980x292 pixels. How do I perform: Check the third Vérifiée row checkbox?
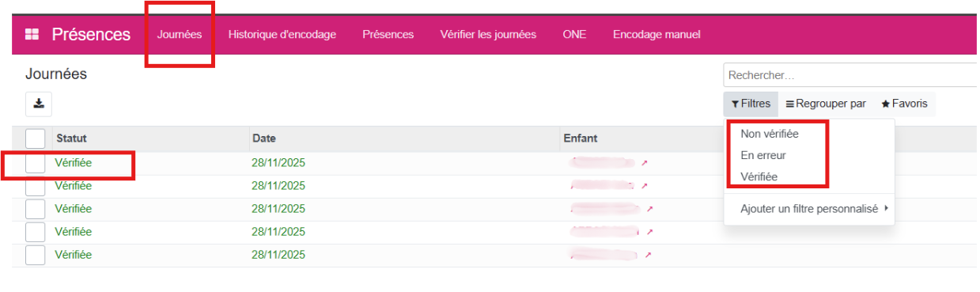tap(36, 209)
